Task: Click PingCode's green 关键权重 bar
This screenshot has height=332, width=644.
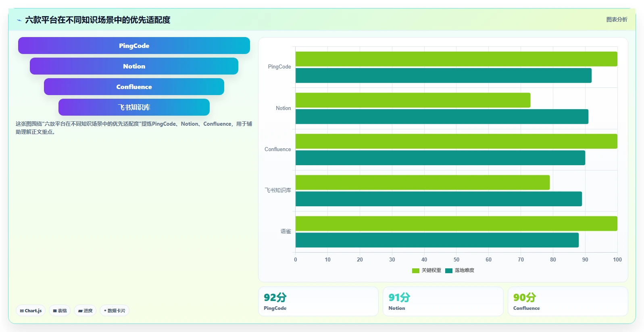Action: click(456, 59)
